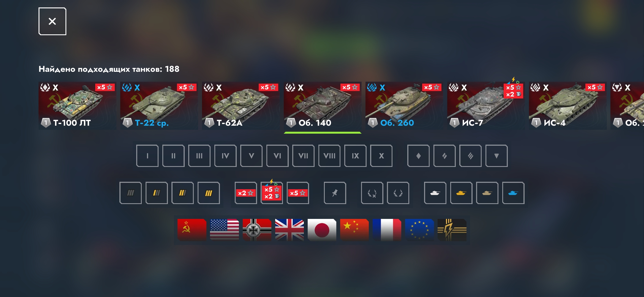This screenshot has height=297, width=644.
Task: Toggle the pinned tanks filter
Action: coord(335,193)
